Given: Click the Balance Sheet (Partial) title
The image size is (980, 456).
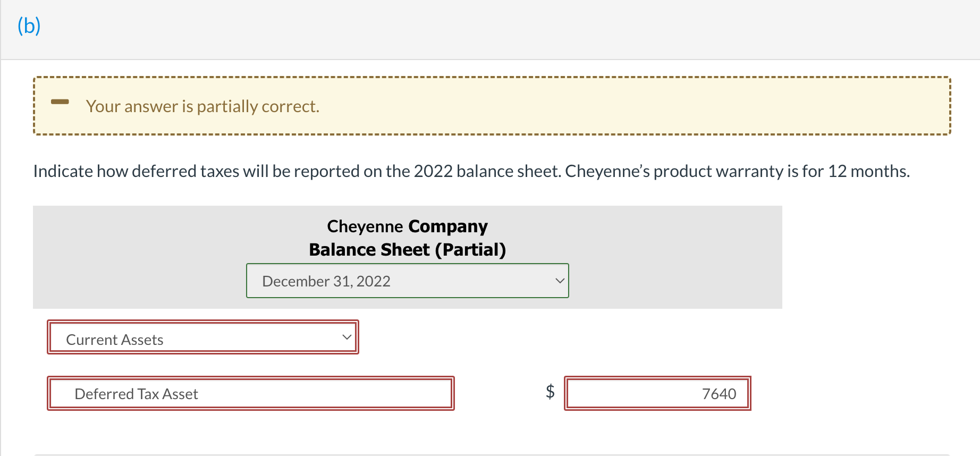Looking at the screenshot, I should coord(407,249).
